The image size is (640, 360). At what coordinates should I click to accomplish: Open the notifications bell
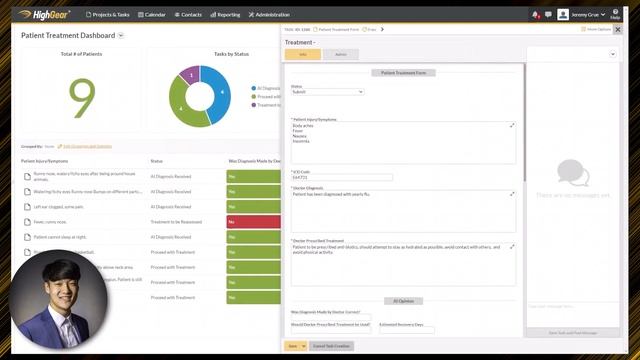[535, 15]
